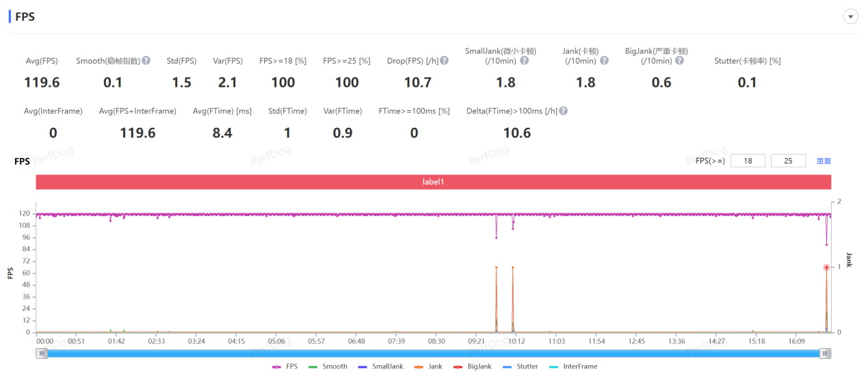Hide the SmallJank legend series
This screenshot has height=372, width=868.
pos(378,367)
